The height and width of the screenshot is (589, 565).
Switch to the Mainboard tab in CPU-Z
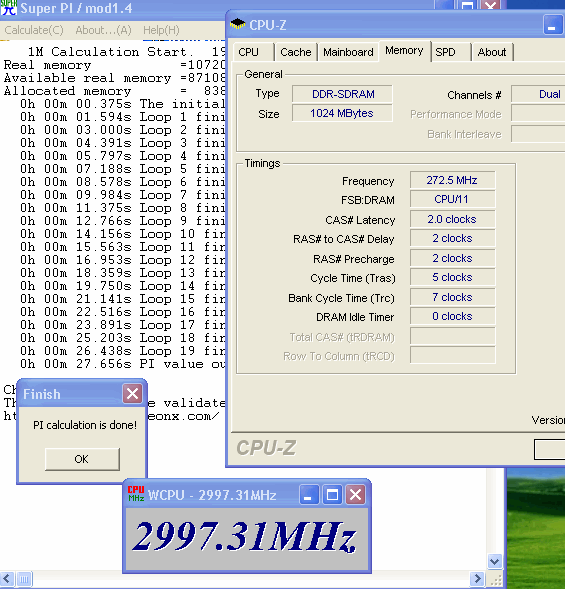tap(348, 52)
